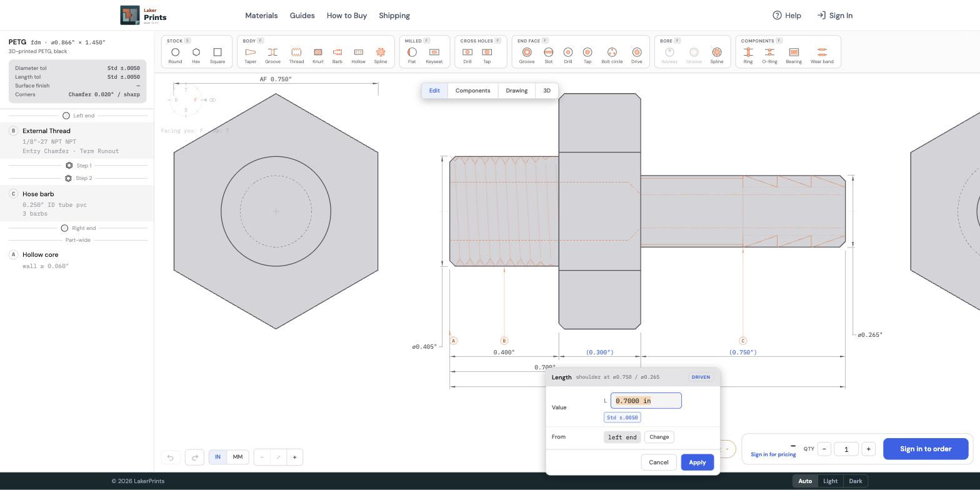Add a Knurl body feature
This screenshot has width=980, height=490.
click(x=317, y=55)
